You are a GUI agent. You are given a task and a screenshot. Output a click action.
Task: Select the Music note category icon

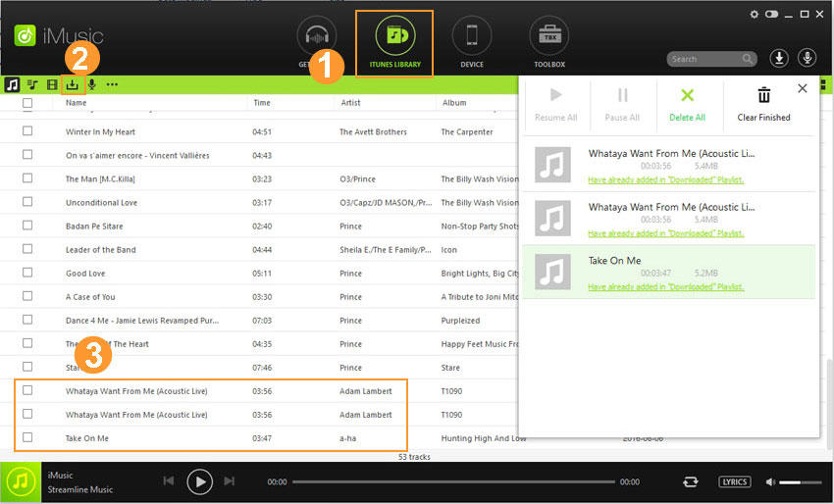(x=12, y=84)
